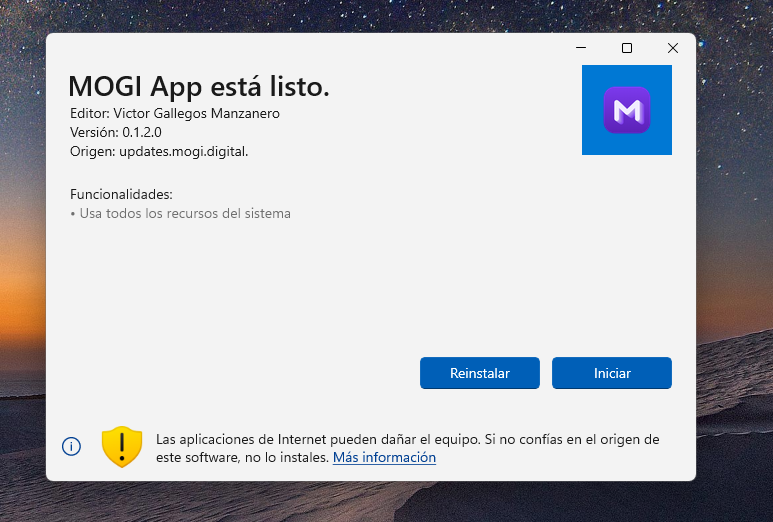Click the text 'Origen: updates.mogi.digital.'
This screenshot has height=522, width=773.
159,151
